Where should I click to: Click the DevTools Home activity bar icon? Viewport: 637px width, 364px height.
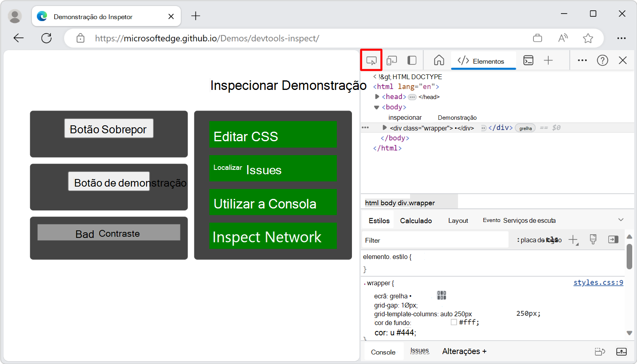point(439,60)
